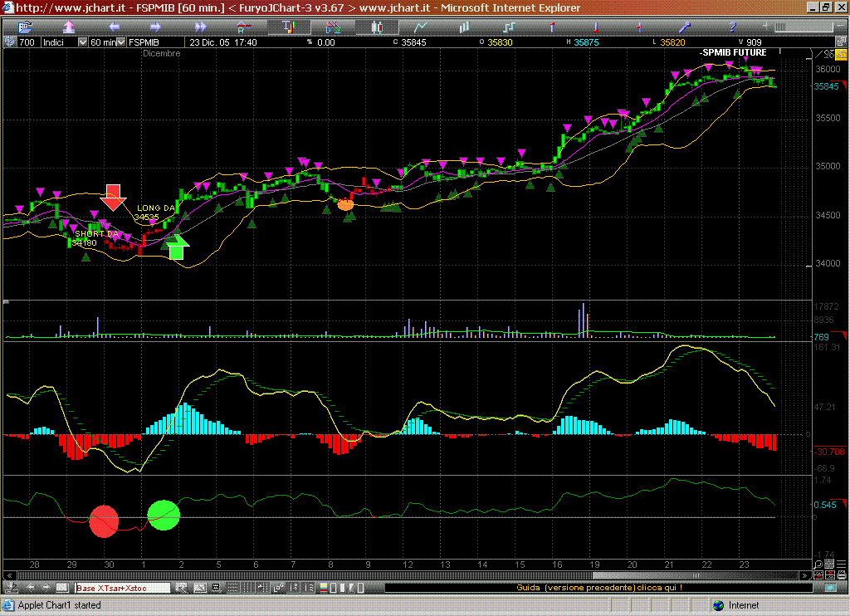The height and width of the screenshot is (616, 850).
Task: Click the 700 bars count field
Action: click(x=27, y=42)
